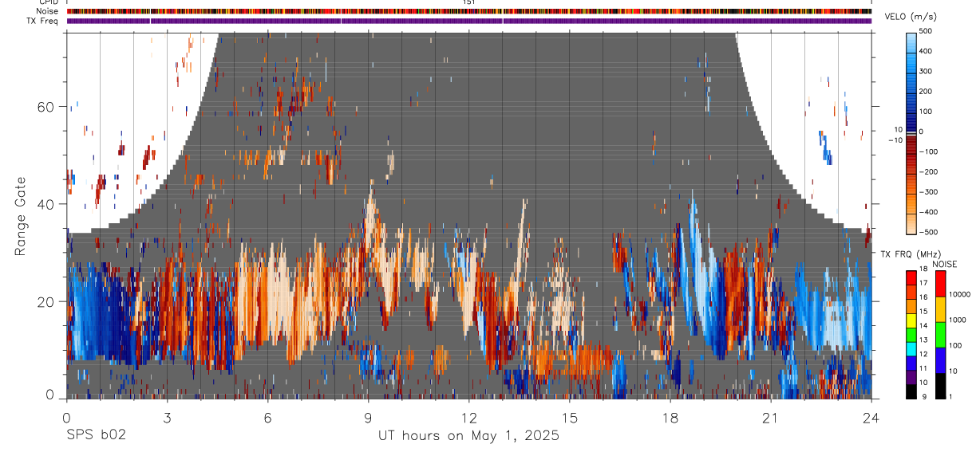Select the "13" frequency legend label
Screen dimensions: 980x452
924,340
